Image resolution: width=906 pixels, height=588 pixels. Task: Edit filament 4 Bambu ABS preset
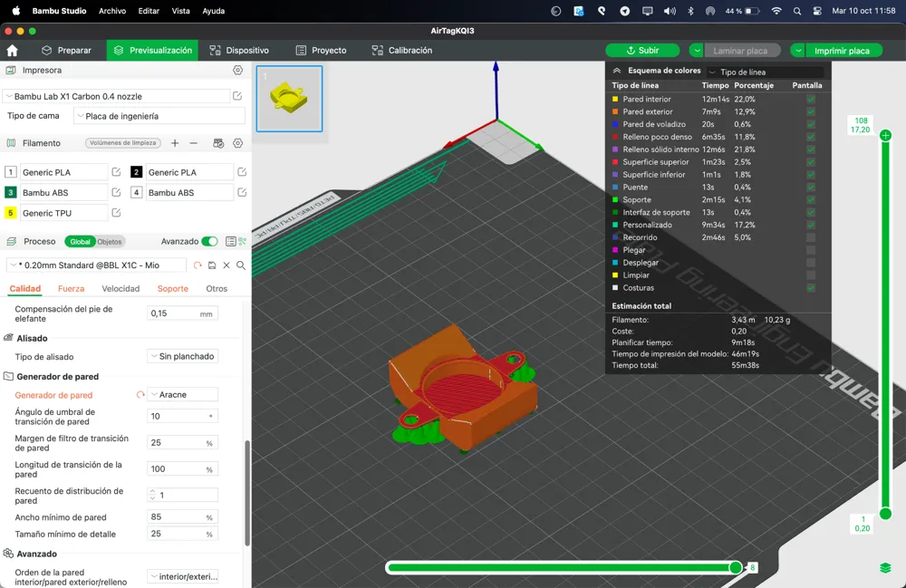pyautogui.click(x=242, y=192)
